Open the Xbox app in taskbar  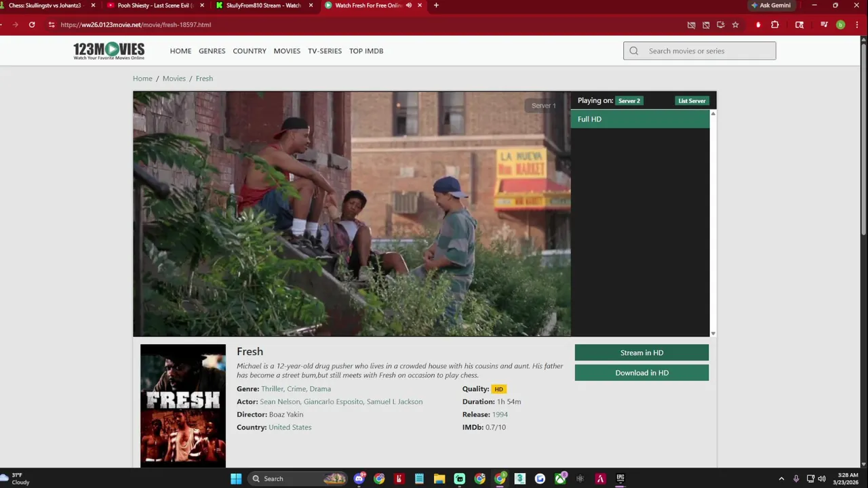(560, 479)
